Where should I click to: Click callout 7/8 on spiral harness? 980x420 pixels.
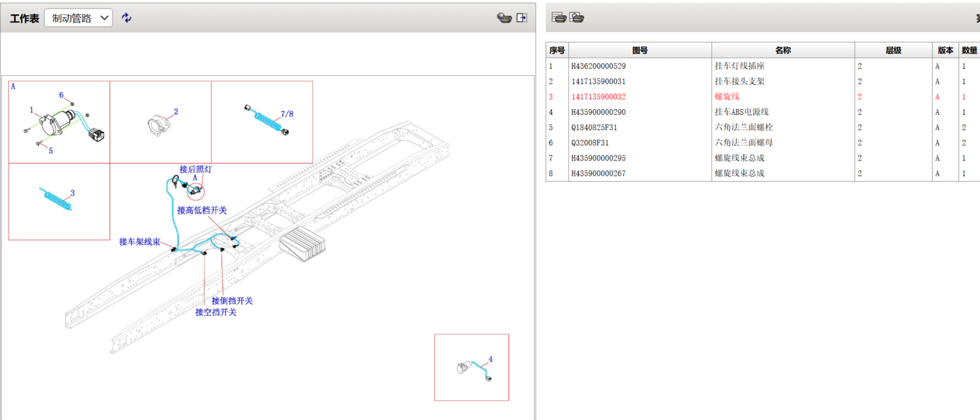coord(287,114)
